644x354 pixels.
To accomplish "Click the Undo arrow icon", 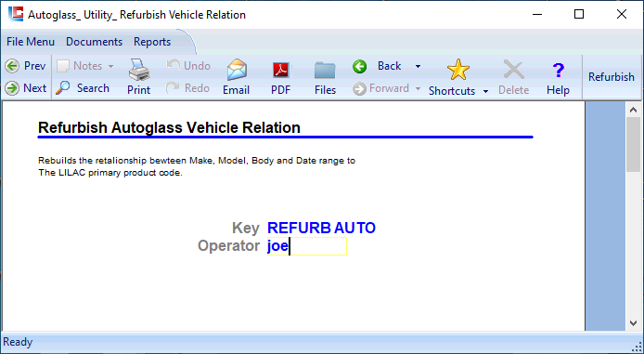I will click(174, 65).
